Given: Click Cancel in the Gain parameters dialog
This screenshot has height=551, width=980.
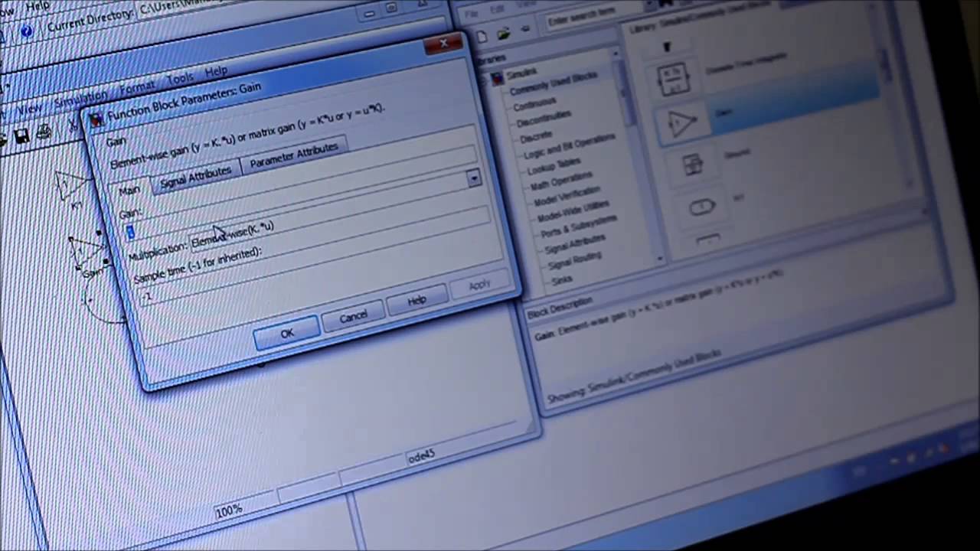Looking at the screenshot, I should [353, 316].
